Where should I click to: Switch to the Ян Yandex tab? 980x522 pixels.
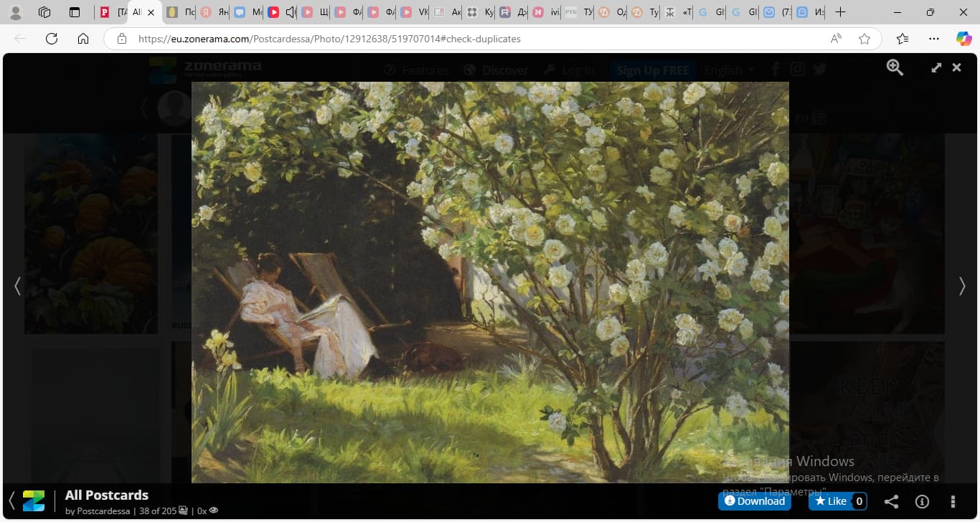[214, 12]
